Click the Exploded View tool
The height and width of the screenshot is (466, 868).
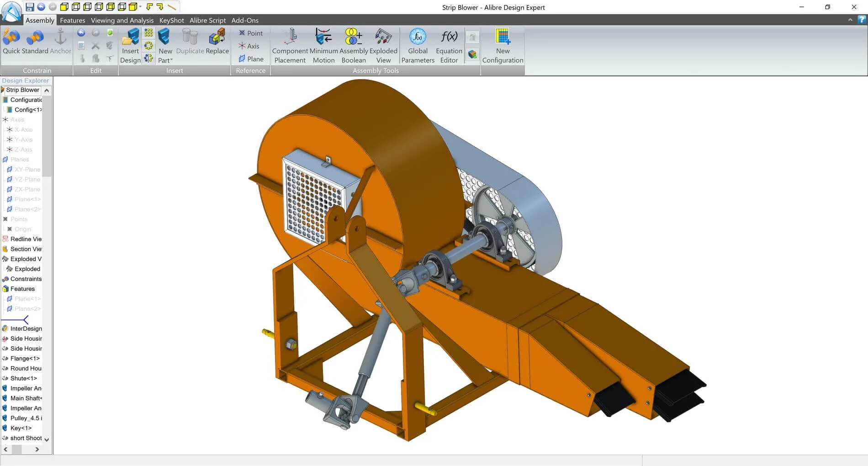click(383, 46)
